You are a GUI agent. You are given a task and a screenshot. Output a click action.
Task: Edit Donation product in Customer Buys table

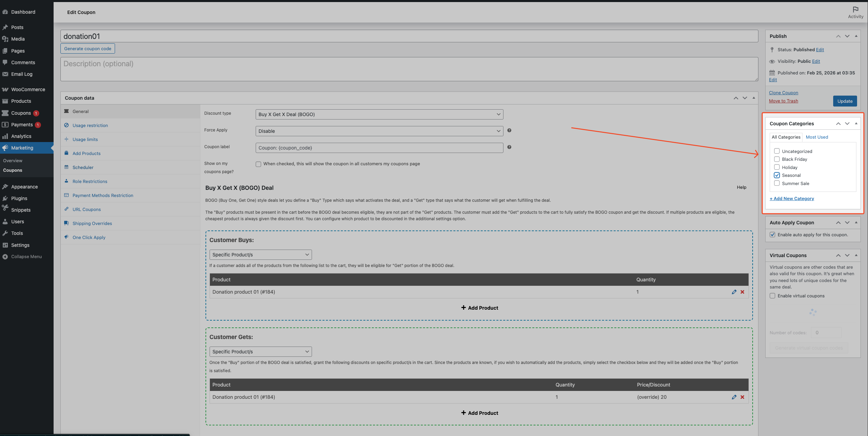[x=734, y=292]
